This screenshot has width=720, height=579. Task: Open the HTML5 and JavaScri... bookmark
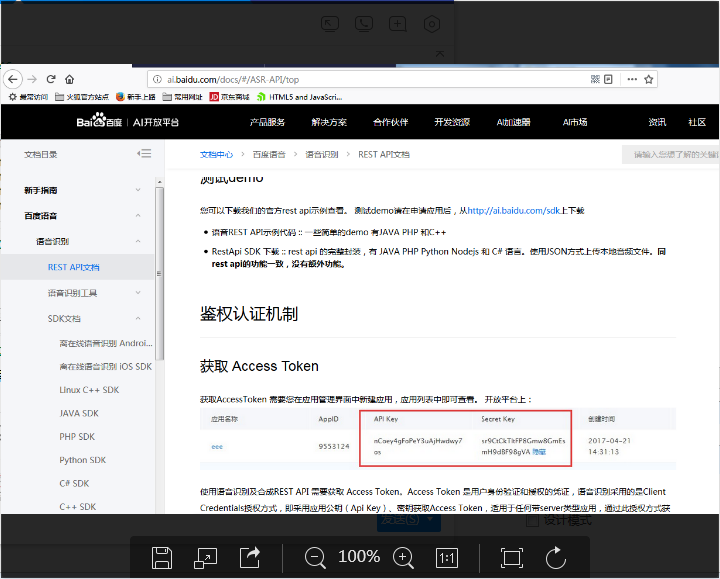pos(300,97)
